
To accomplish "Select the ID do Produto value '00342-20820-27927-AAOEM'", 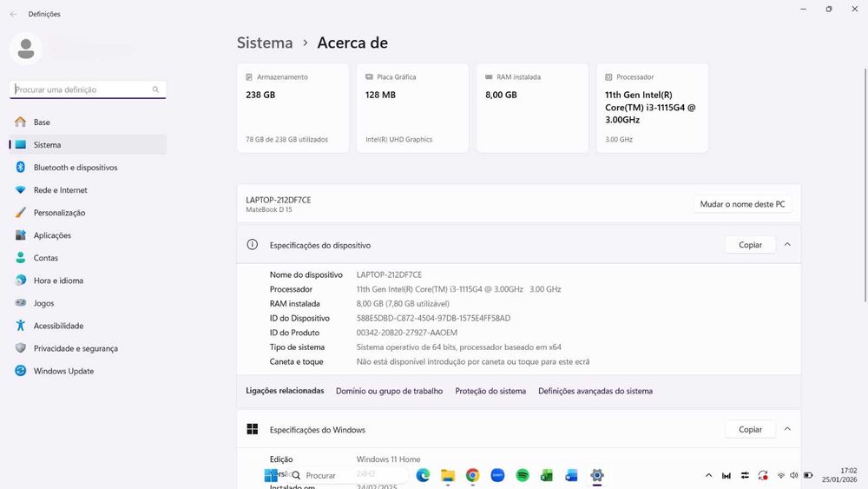I will pos(407,333).
